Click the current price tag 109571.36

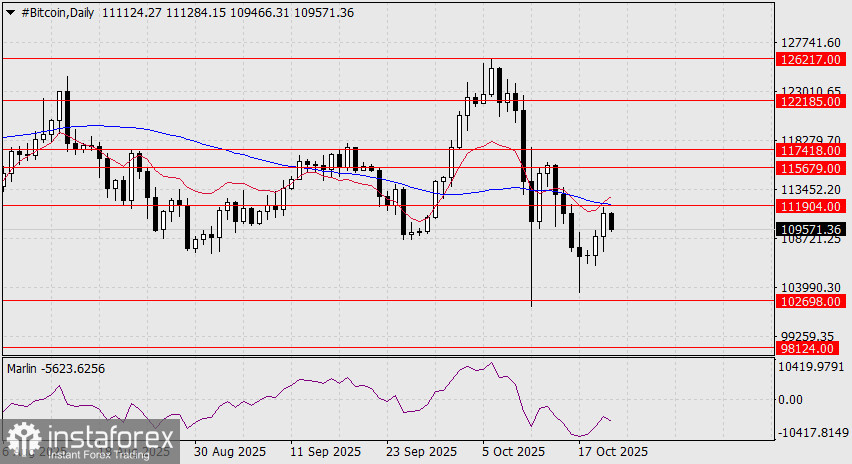tap(810, 229)
